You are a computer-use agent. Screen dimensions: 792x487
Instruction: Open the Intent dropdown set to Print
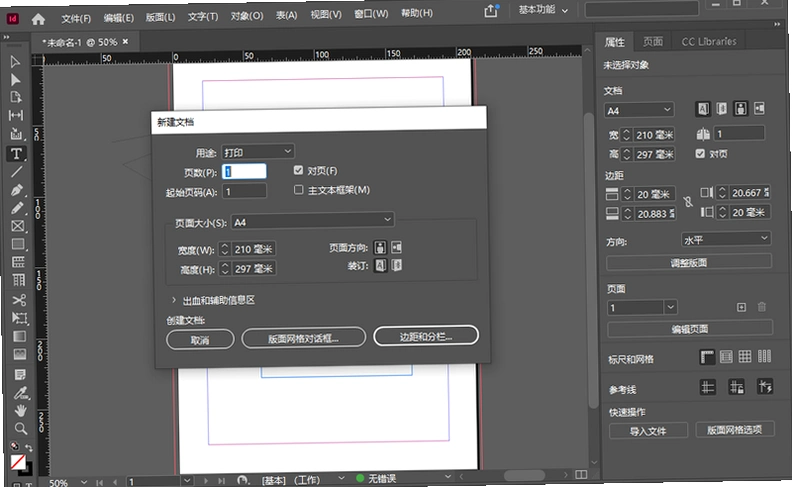point(258,152)
